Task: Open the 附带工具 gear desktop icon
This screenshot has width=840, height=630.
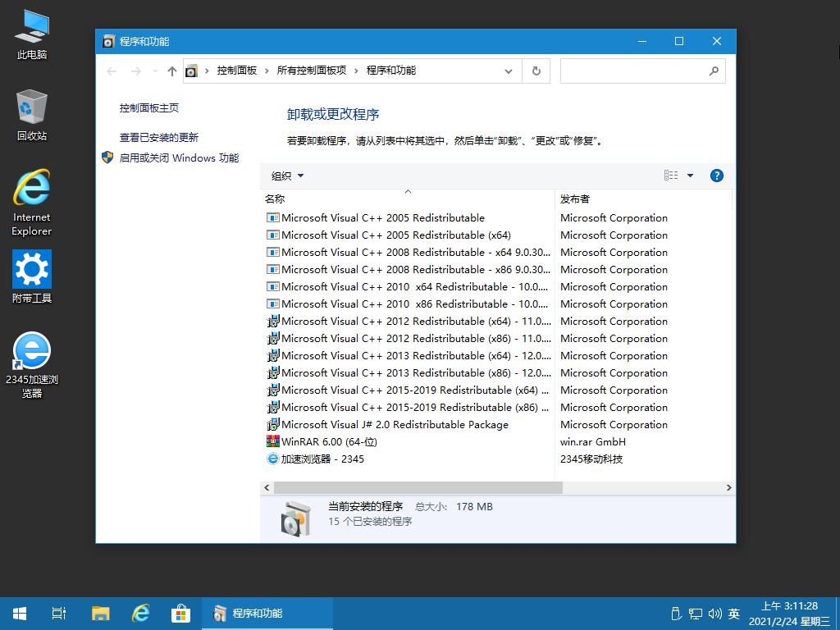Action: [32, 277]
